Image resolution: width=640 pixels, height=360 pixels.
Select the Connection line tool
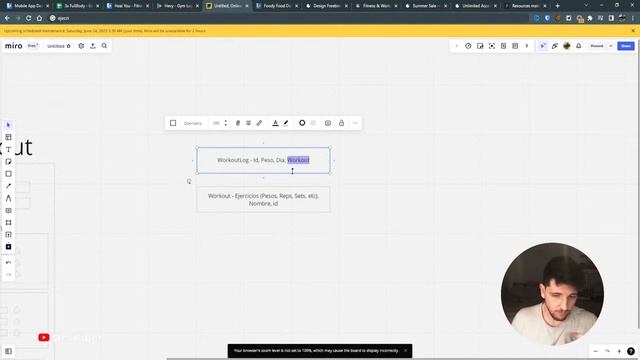click(8, 186)
